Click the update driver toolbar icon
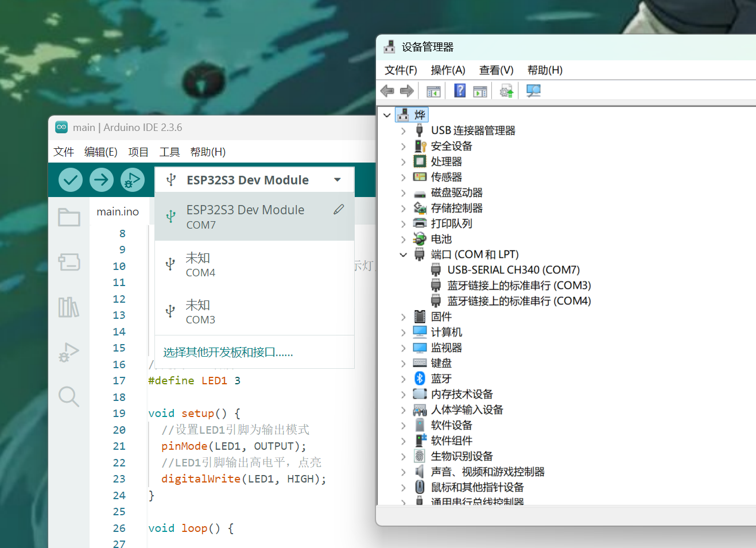Image resolution: width=756 pixels, height=548 pixels. pos(506,91)
